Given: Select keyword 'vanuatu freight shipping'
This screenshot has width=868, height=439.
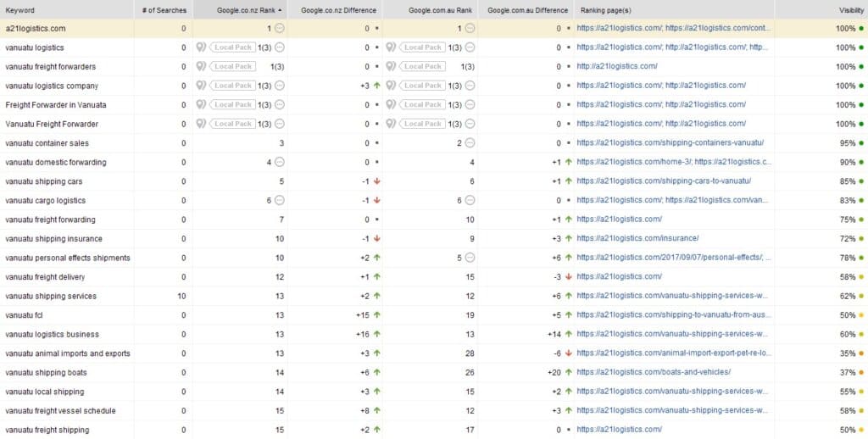Looking at the screenshot, I should coord(47,431).
